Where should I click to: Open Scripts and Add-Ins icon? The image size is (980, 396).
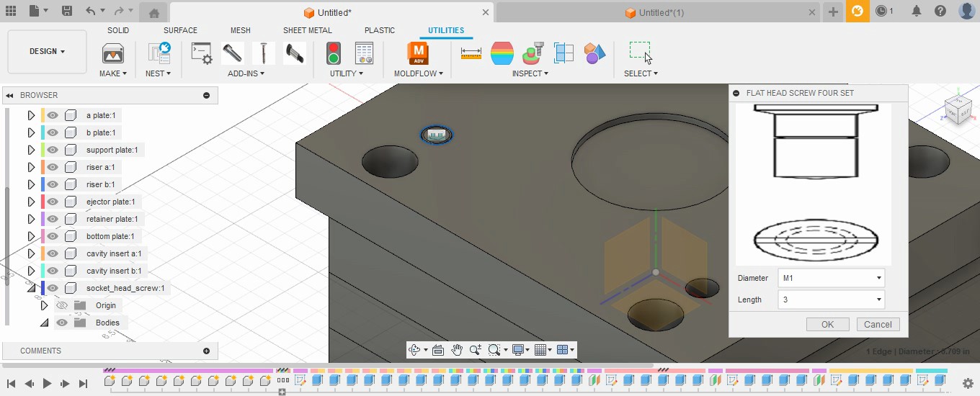click(x=201, y=53)
